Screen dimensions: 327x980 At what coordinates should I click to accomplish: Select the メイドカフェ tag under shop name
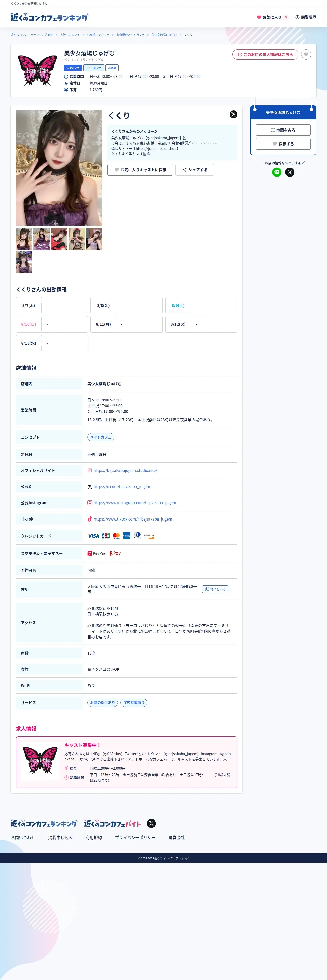point(94,68)
